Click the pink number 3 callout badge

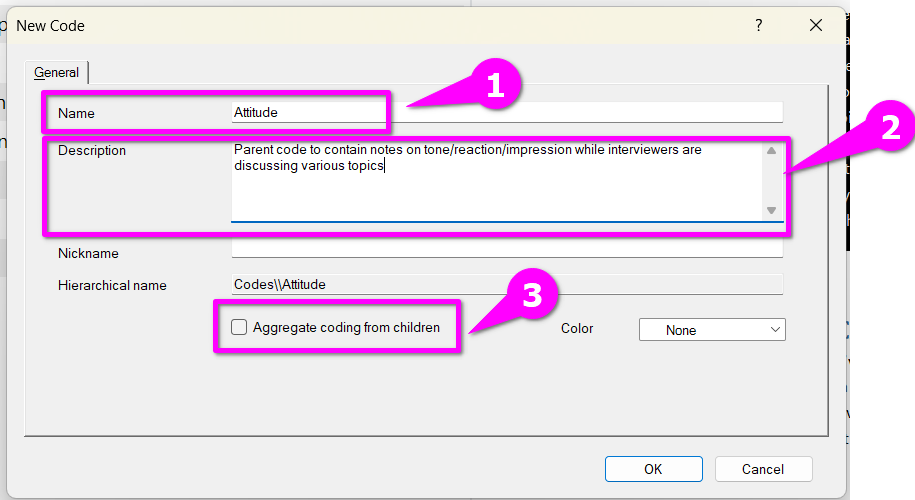pyautogui.click(x=532, y=296)
